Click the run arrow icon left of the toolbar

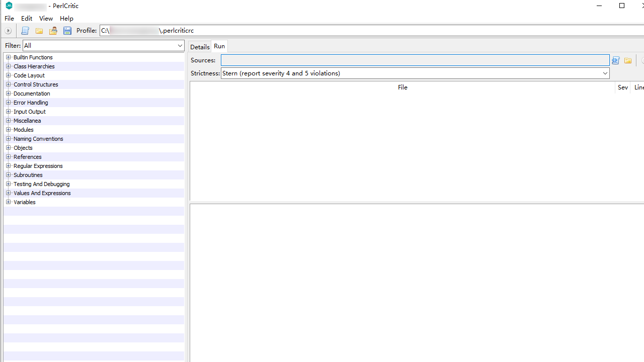8,31
